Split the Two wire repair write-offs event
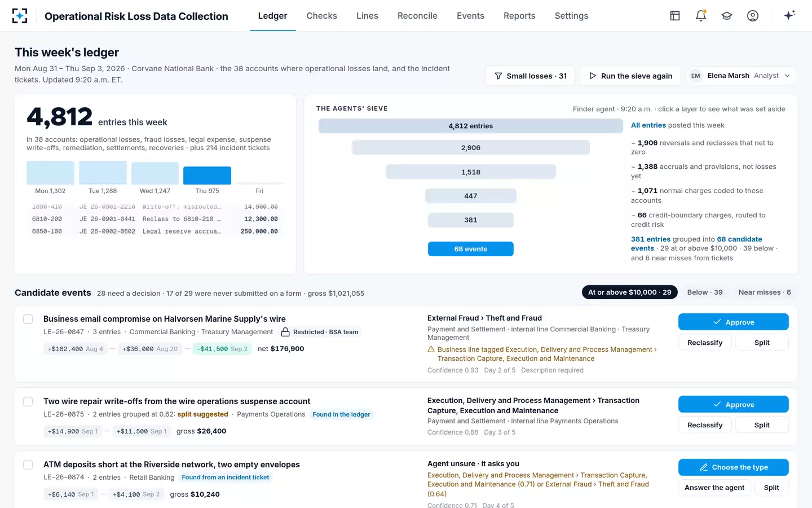The height and width of the screenshot is (508, 812). (762, 425)
